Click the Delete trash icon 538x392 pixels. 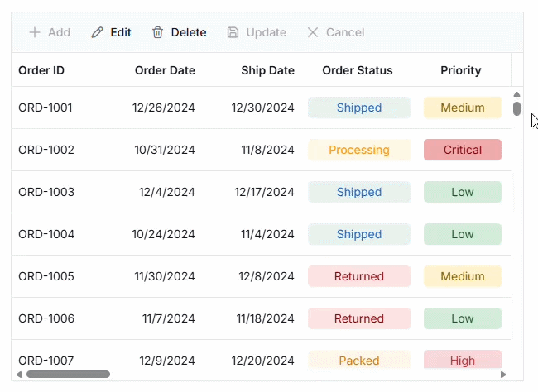pyautogui.click(x=158, y=32)
